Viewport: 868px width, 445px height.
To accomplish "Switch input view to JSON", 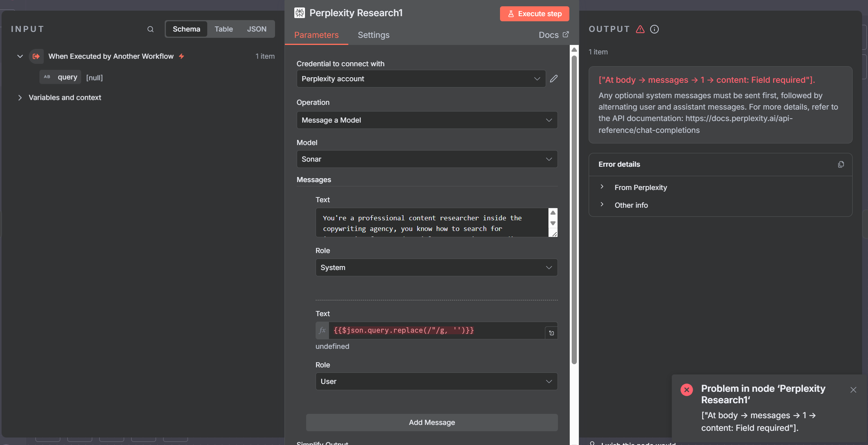I will (x=256, y=29).
